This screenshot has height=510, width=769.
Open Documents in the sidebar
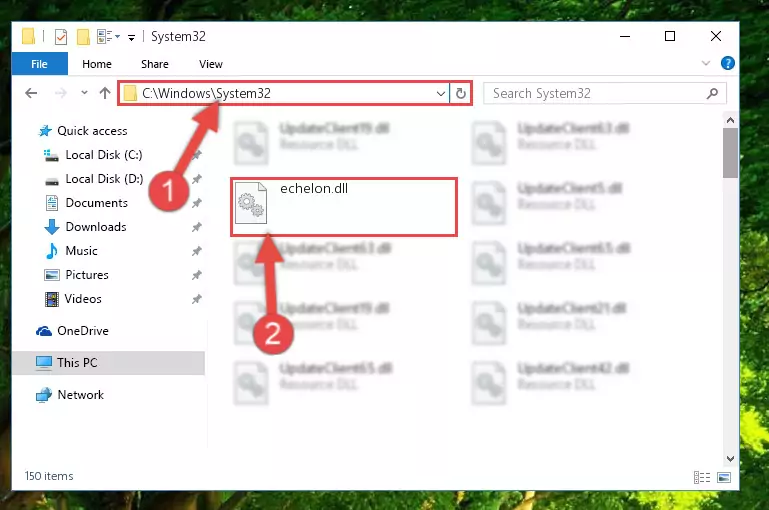tap(97, 203)
